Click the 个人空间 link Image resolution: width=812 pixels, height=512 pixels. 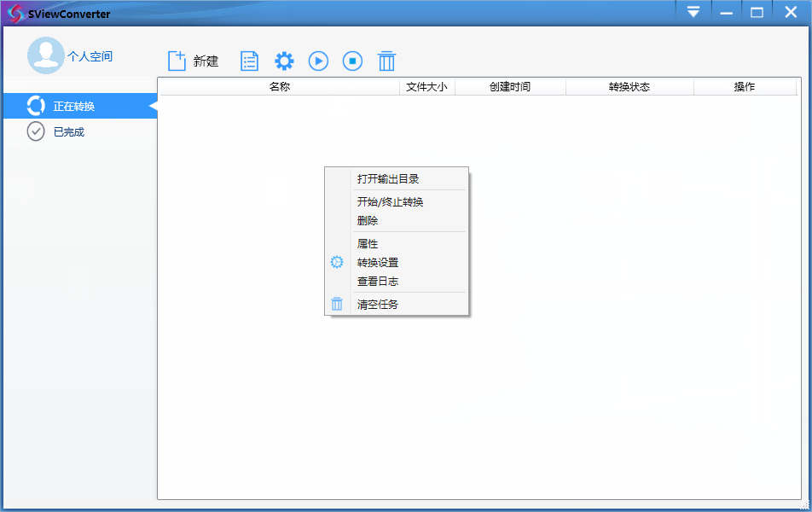90,56
